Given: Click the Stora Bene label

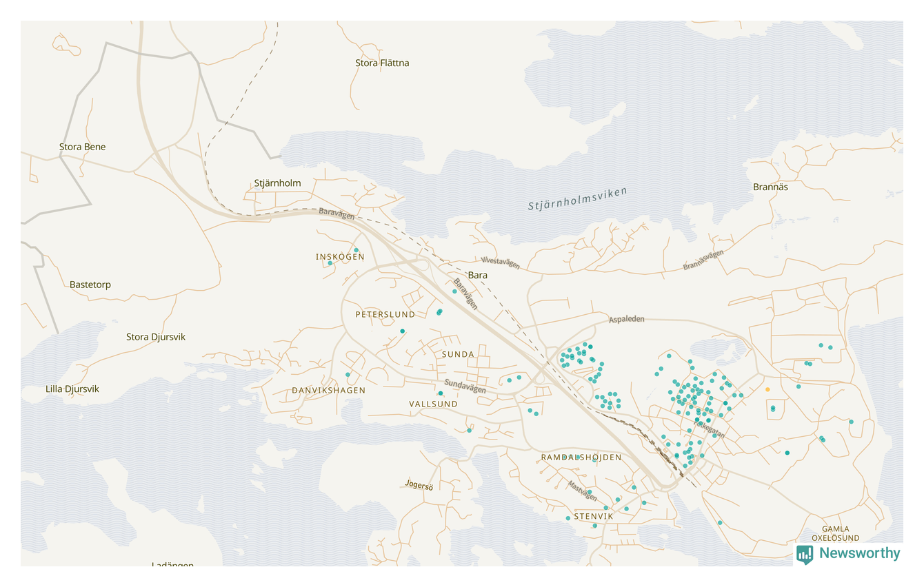Looking at the screenshot, I should [x=82, y=147].
